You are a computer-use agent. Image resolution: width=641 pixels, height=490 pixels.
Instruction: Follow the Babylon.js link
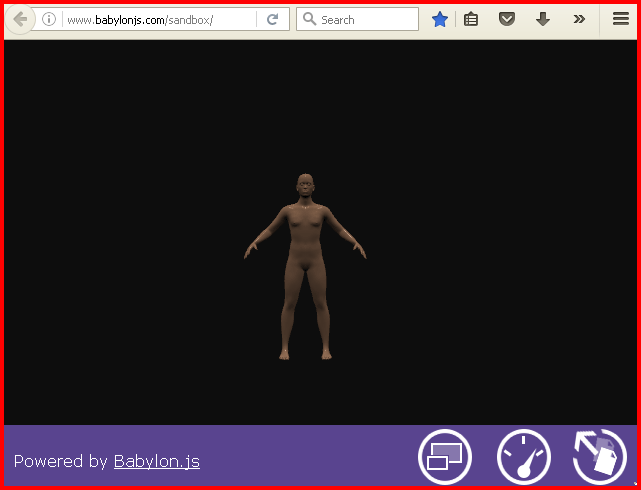pos(157,461)
